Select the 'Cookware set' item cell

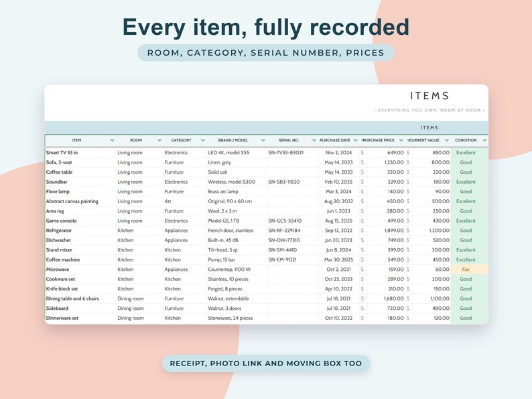click(x=80, y=279)
